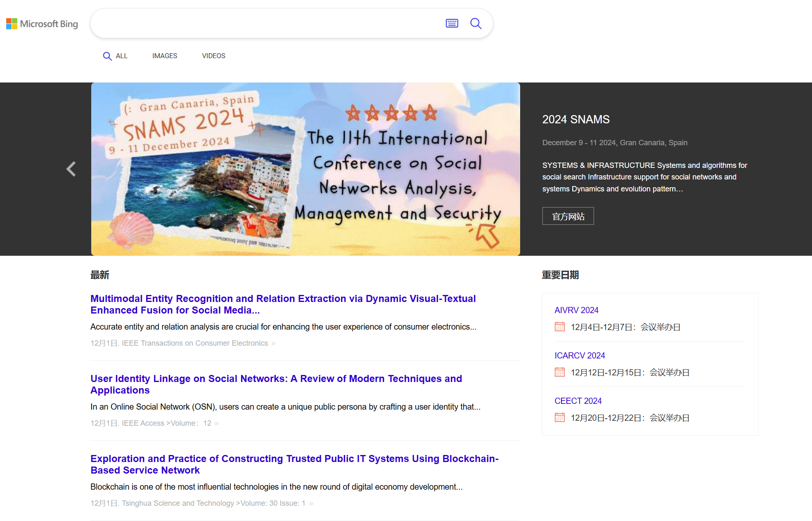Click the 最新 section heading
Viewport: 812px width, 521px height.
coord(100,275)
